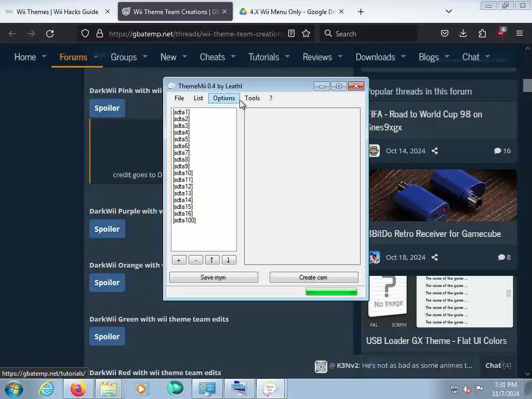Switch to 4.X Wii Menu Only Google Drive tab
Image resolution: width=532 pixels, height=399 pixels.
(x=292, y=12)
